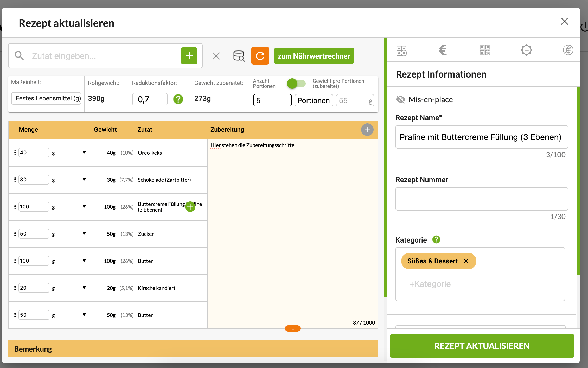Screen dimensions: 588x368
Task: Click the Zucker ingredient name
Action: coord(146,234)
